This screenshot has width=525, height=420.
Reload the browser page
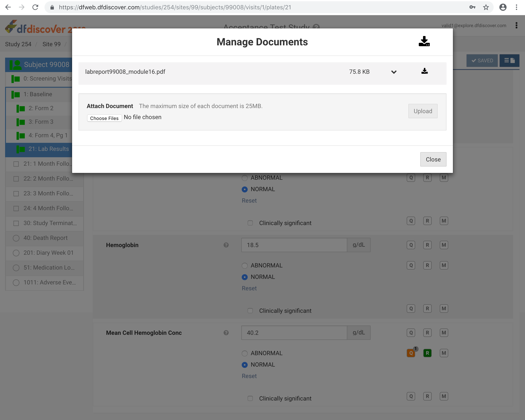[36, 7]
